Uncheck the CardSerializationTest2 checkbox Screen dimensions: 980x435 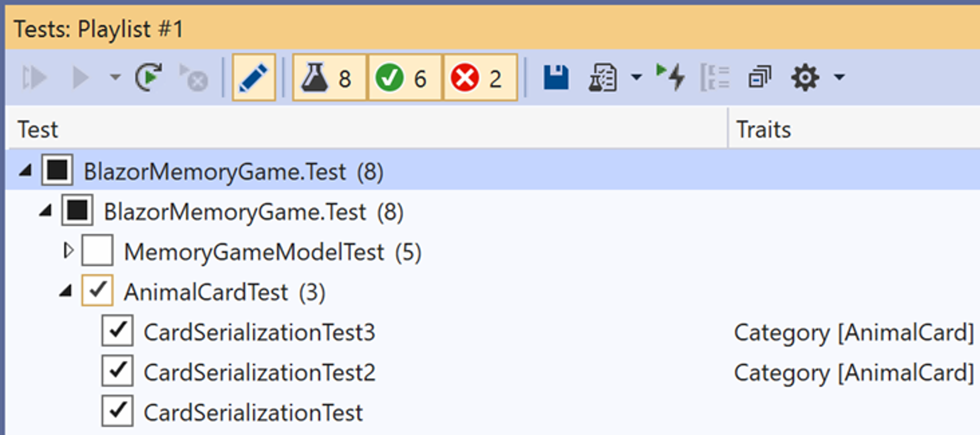(x=117, y=371)
